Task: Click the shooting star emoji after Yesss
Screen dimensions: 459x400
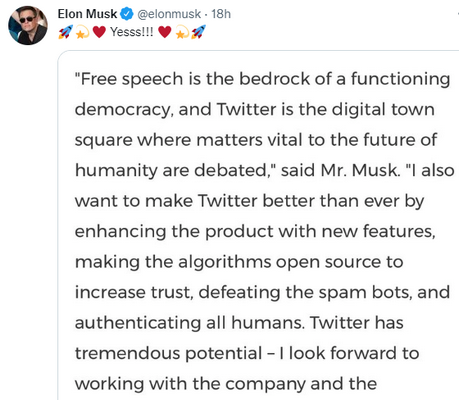Action: pyautogui.click(x=182, y=33)
